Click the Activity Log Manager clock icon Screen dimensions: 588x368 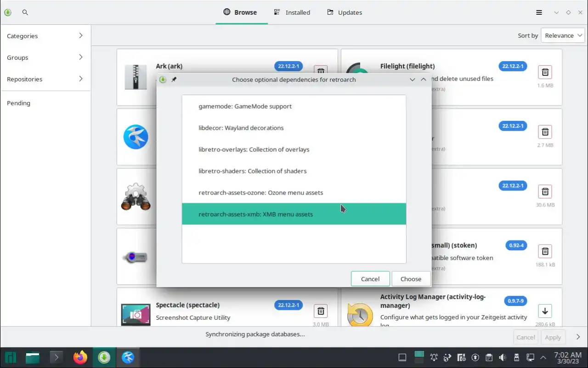click(360, 315)
